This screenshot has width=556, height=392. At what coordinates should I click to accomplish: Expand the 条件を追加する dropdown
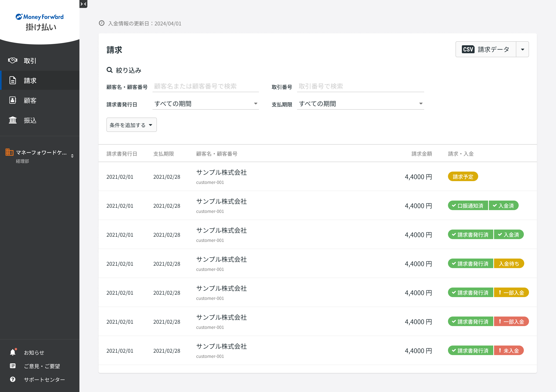[x=131, y=125]
